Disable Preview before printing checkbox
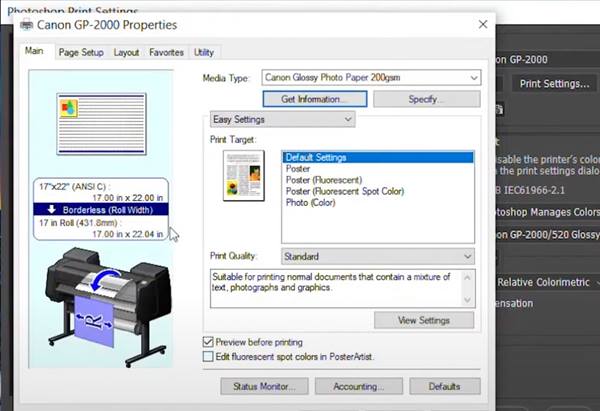The width and height of the screenshot is (600, 411). click(208, 342)
